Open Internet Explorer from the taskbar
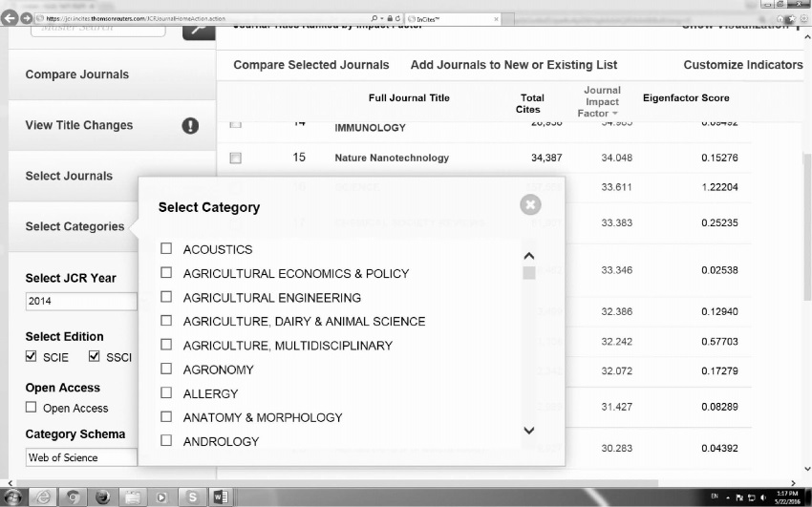Viewport: 812px width, 507px height. coord(42,497)
